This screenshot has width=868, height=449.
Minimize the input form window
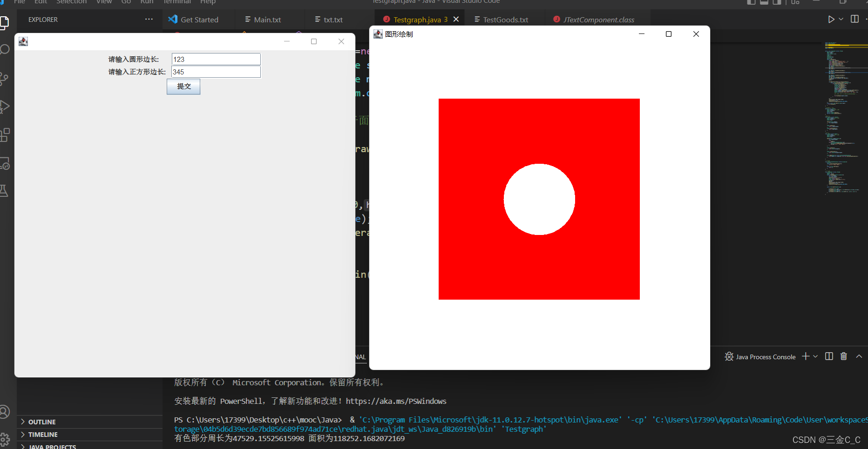(287, 41)
